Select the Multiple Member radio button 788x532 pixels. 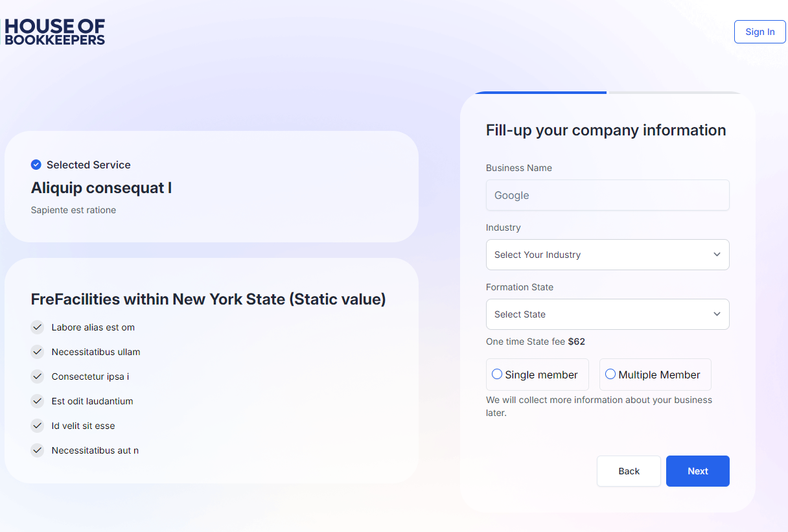[610, 375]
